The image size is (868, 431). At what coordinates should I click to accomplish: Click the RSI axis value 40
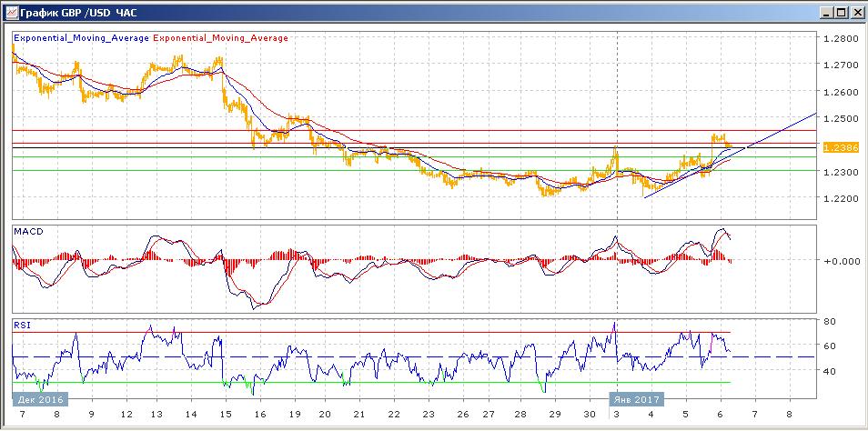tap(830, 371)
